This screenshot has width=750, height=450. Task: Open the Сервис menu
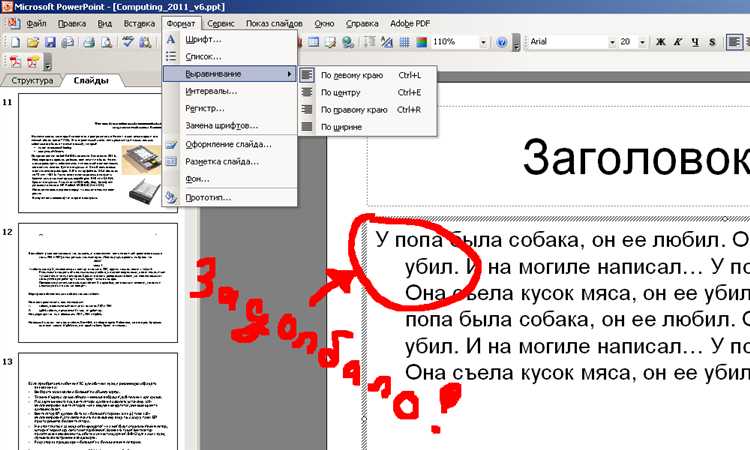click(221, 23)
